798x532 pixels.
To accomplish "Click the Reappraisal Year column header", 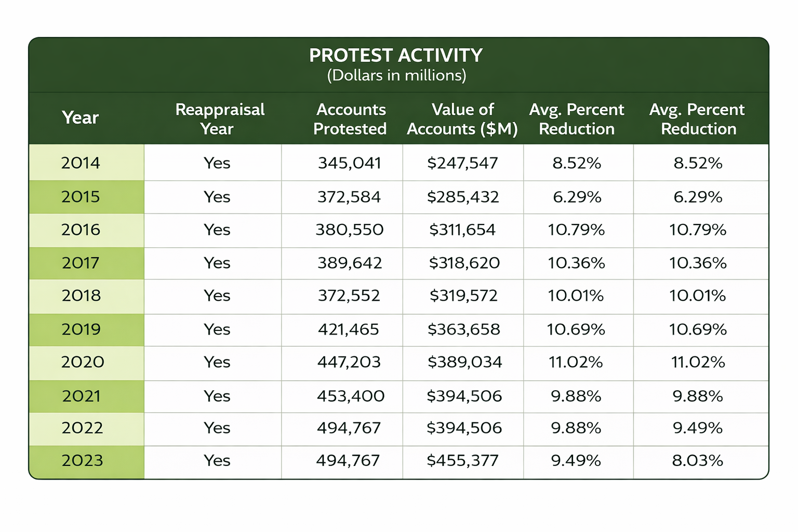I will (220, 119).
